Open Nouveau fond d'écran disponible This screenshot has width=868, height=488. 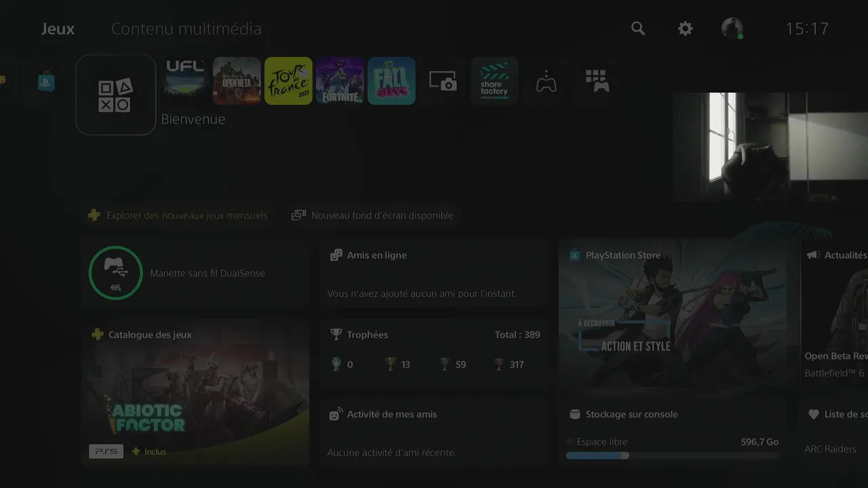372,216
